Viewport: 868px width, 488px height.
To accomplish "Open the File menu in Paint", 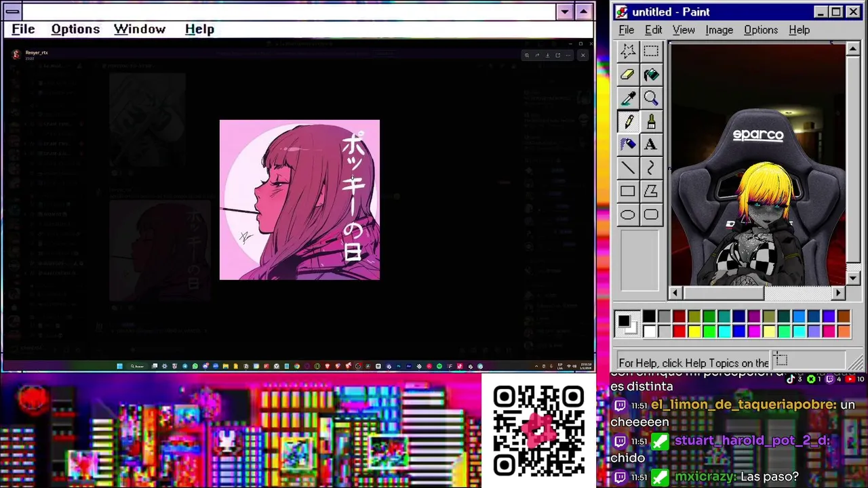I will coord(627,30).
